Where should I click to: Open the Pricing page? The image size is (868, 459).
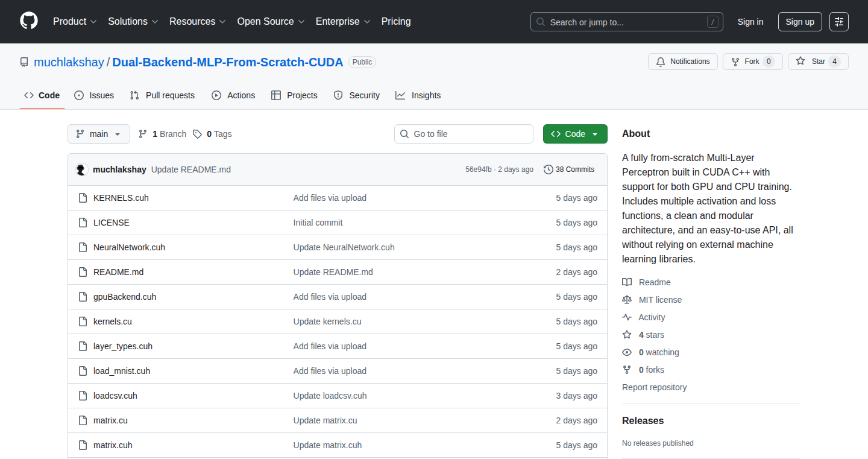(x=396, y=21)
